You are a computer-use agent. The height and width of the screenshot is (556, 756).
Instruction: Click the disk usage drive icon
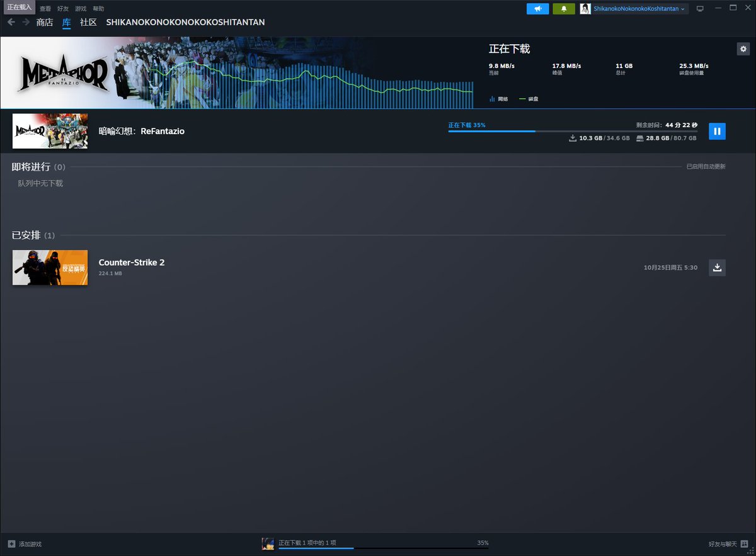640,138
